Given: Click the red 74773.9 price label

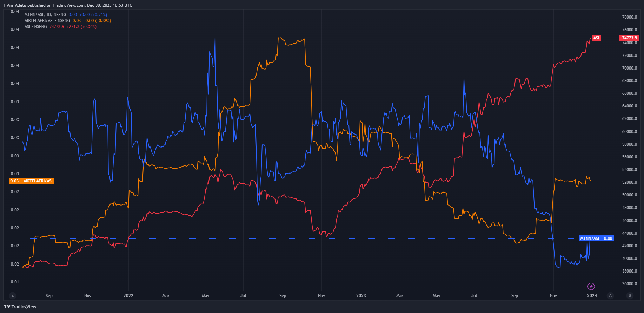Looking at the screenshot, I should (629, 38).
